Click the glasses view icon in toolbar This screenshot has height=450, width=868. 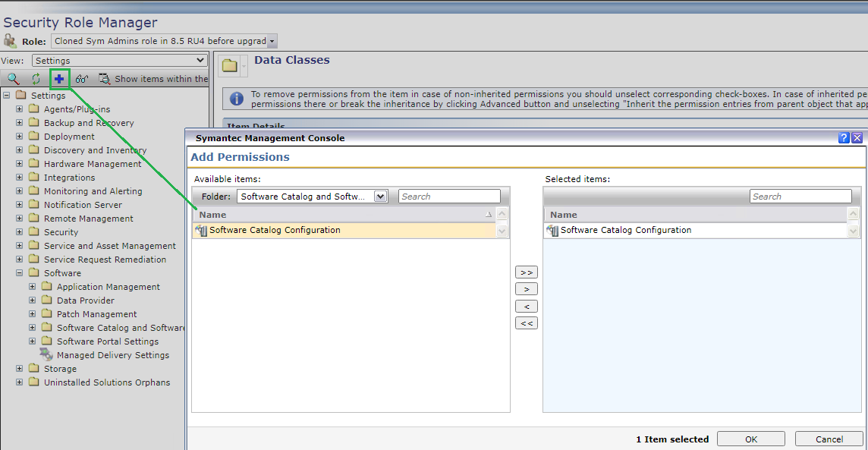point(82,78)
